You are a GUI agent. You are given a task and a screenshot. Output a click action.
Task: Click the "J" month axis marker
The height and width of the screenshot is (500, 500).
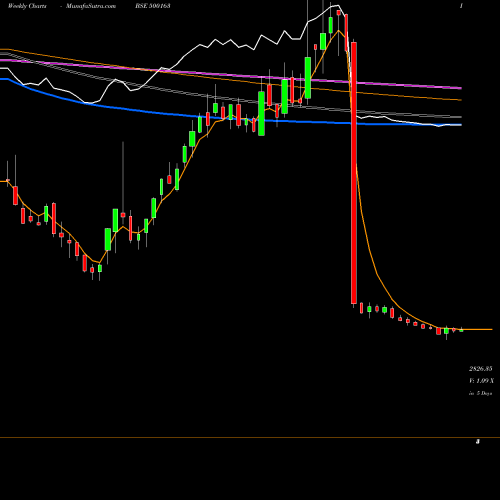click(x=478, y=442)
